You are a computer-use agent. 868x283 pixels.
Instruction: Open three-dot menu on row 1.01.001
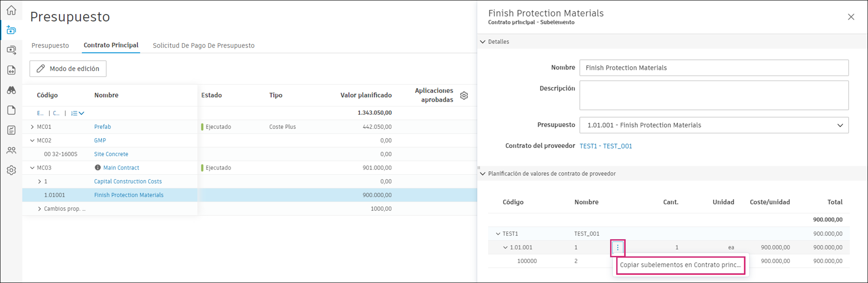coord(618,248)
